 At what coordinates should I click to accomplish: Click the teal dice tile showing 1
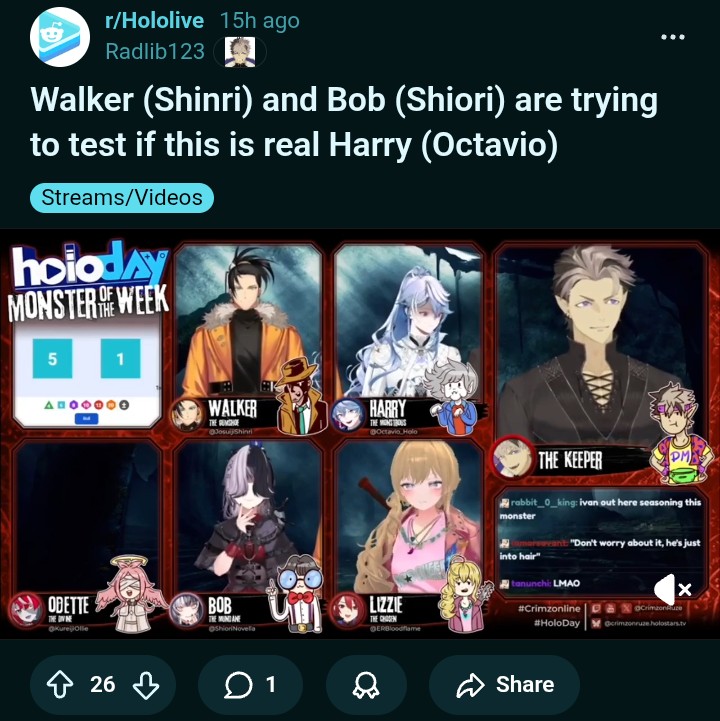tap(120, 359)
